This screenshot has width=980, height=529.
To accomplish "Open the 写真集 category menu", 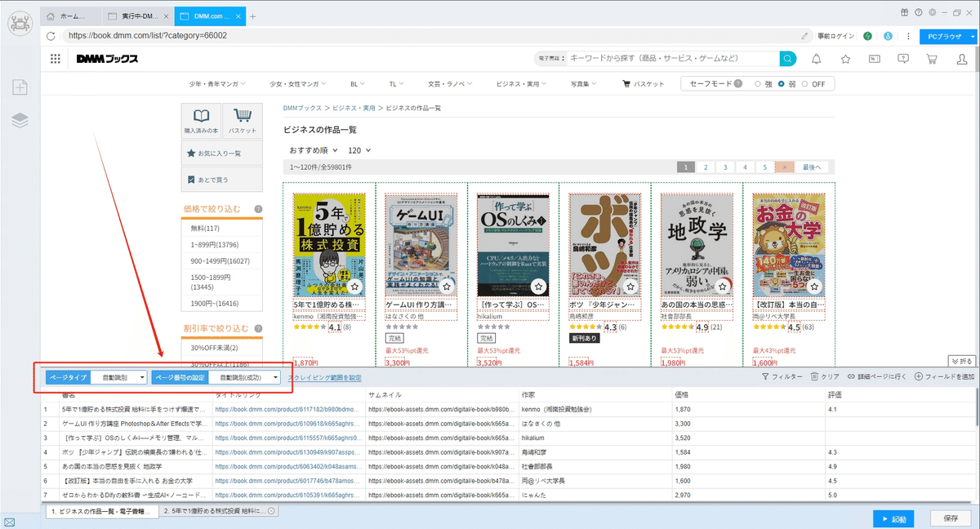I will point(584,84).
